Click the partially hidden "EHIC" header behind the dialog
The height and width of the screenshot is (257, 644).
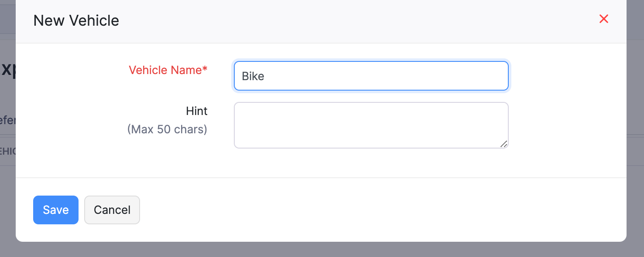point(8,151)
